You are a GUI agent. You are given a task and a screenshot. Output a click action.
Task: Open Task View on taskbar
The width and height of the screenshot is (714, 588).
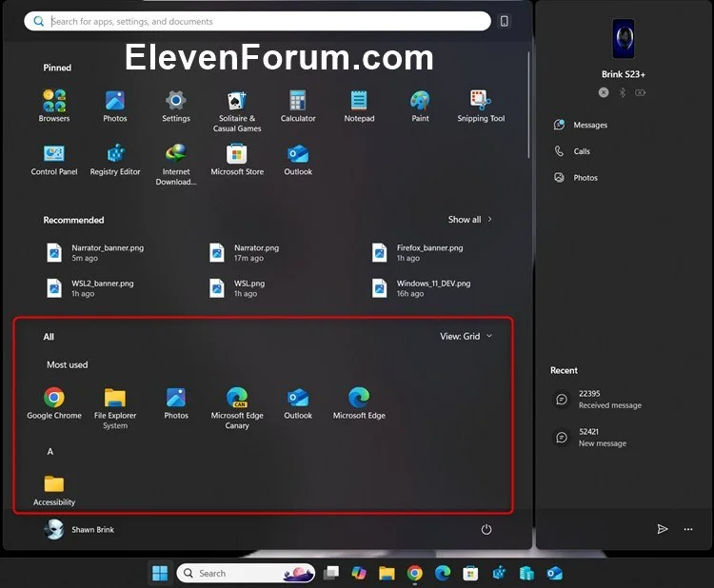tap(331, 573)
